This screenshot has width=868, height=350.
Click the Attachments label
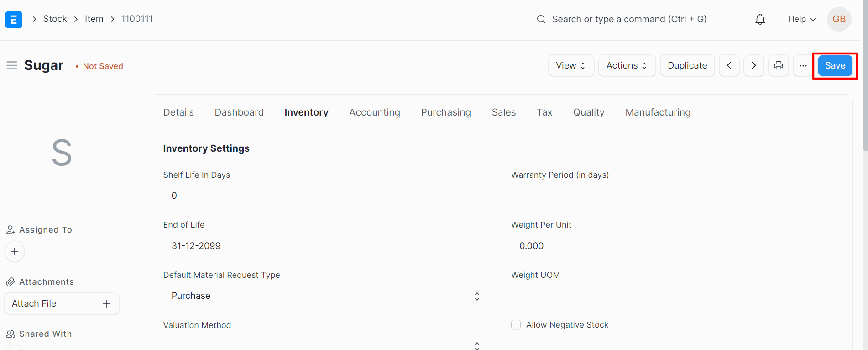coord(47,282)
